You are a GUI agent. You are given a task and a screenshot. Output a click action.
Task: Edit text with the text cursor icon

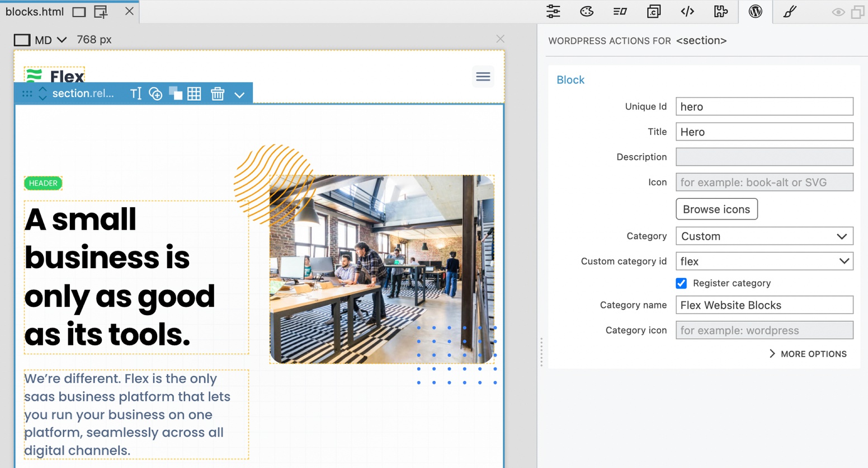(x=136, y=93)
